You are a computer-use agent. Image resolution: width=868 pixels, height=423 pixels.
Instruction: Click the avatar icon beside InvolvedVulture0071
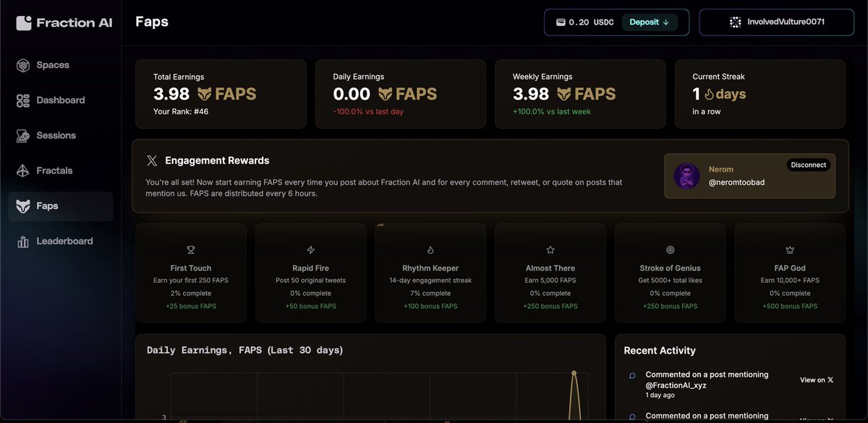pyautogui.click(x=735, y=22)
